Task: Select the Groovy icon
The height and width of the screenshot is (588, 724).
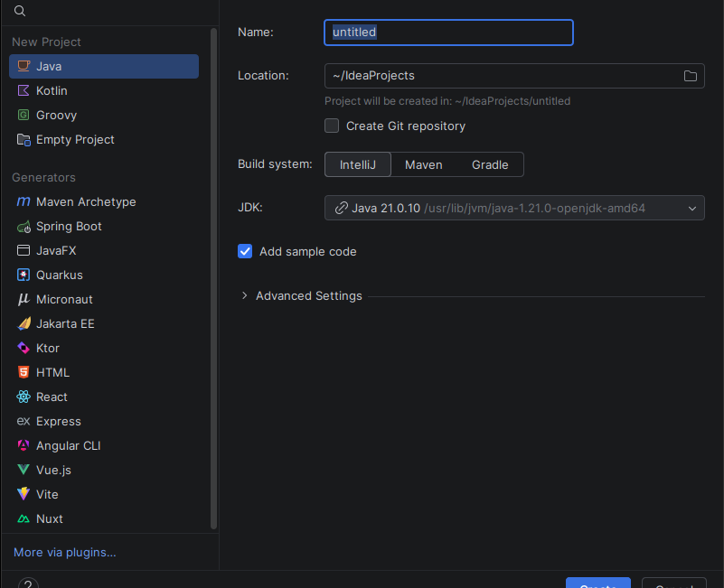Action: tap(24, 115)
